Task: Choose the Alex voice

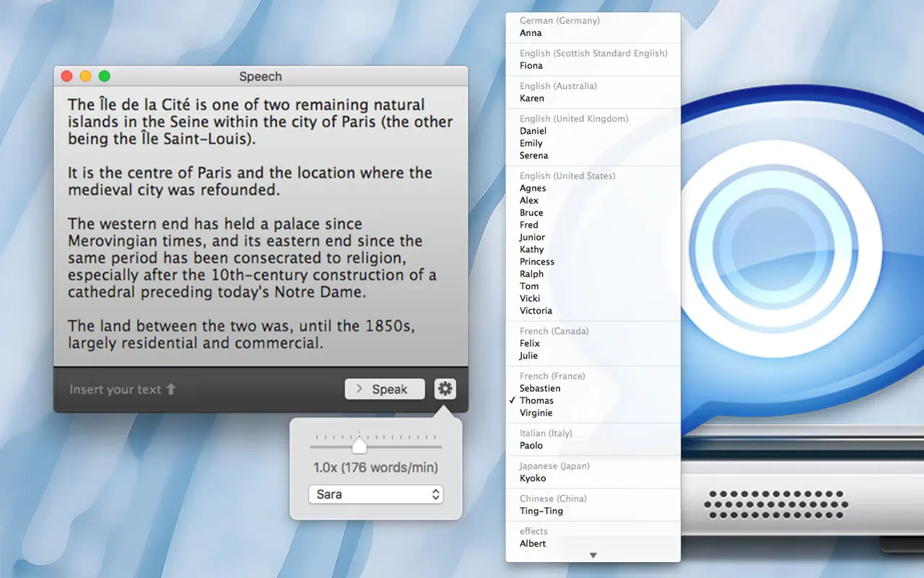Action: pos(529,200)
